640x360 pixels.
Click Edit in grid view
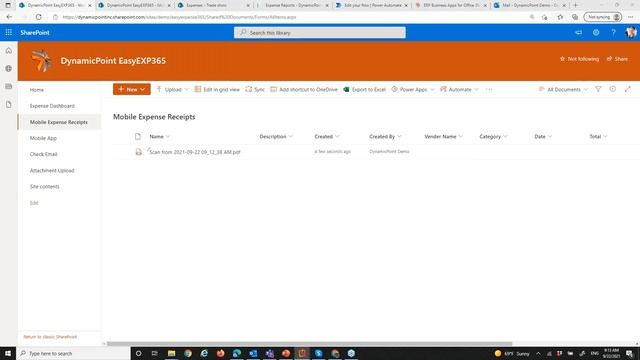(217, 89)
